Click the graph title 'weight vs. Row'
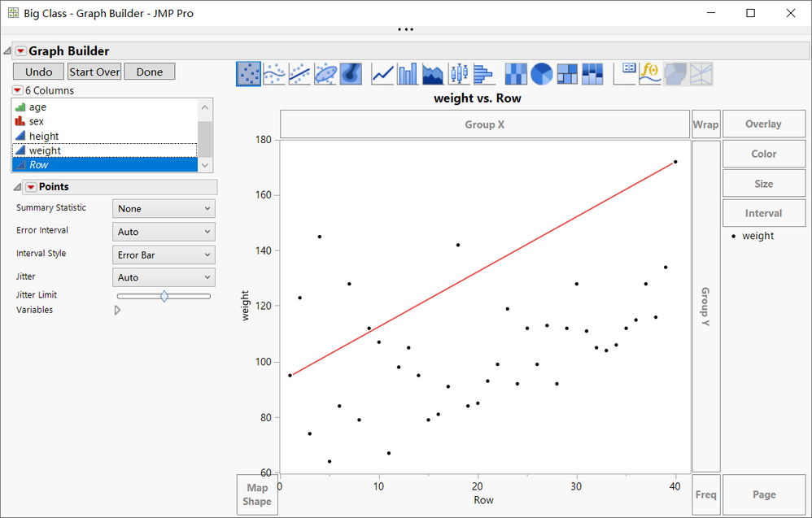Image resolution: width=812 pixels, height=518 pixels. point(478,98)
